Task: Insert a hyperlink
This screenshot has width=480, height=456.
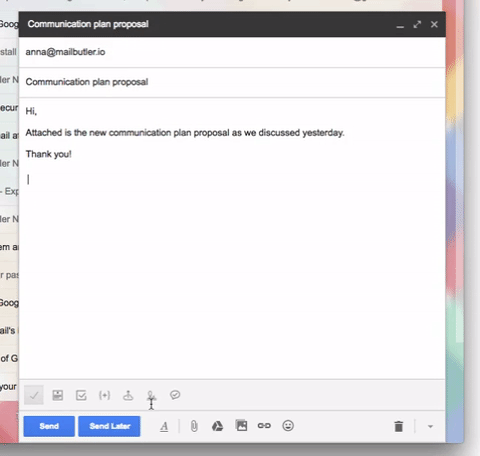Action: [x=264, y=426]
